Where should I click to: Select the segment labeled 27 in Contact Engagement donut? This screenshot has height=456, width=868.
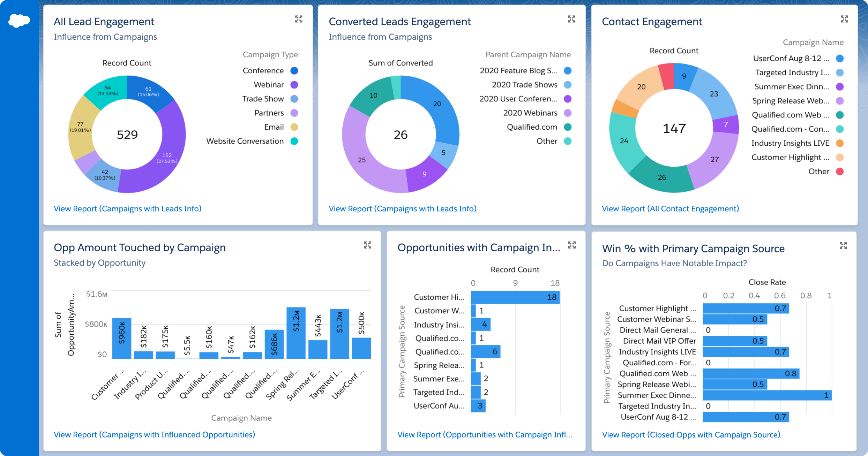[x=714, y=159]
